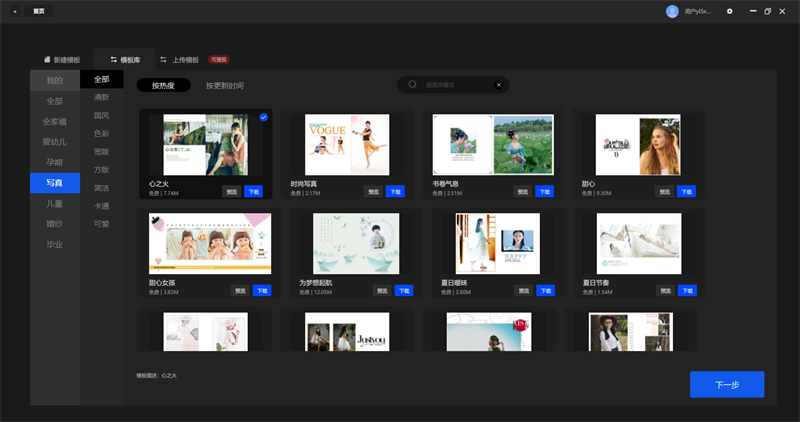Click the back arrow icon in the title bar

tap(15, 11)
